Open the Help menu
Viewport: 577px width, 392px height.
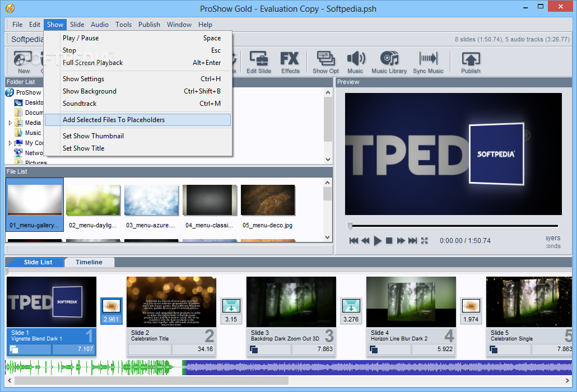pos(205,25)
